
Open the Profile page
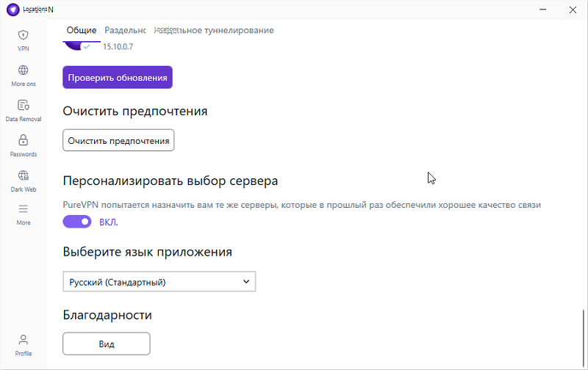click(23, 344)
